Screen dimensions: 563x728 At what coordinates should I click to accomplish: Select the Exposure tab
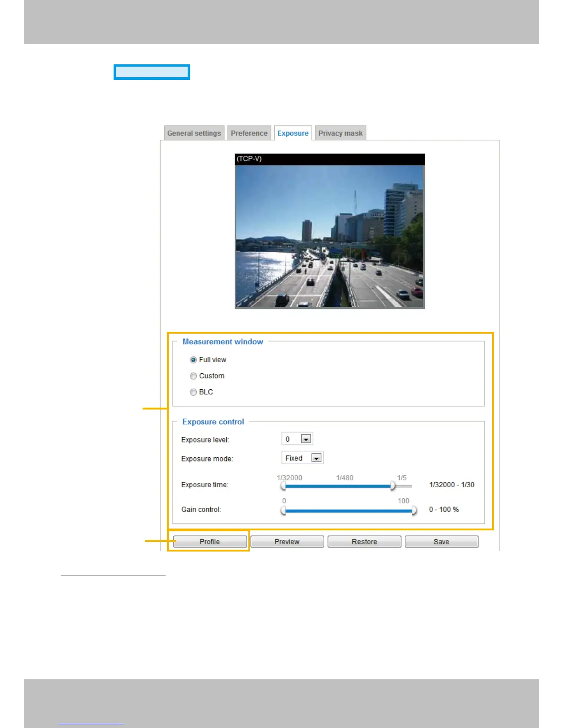tap(293, 133)
